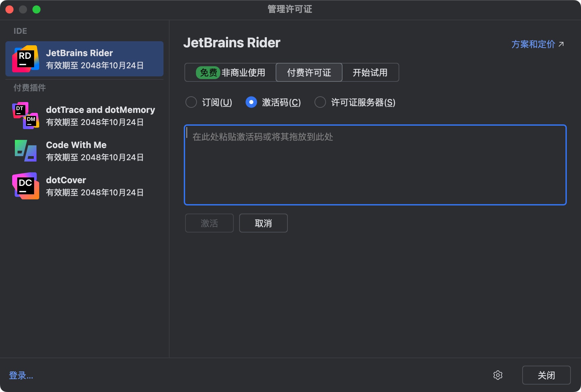
Task: Click the red close window button
Action: (x=9, y=9)
